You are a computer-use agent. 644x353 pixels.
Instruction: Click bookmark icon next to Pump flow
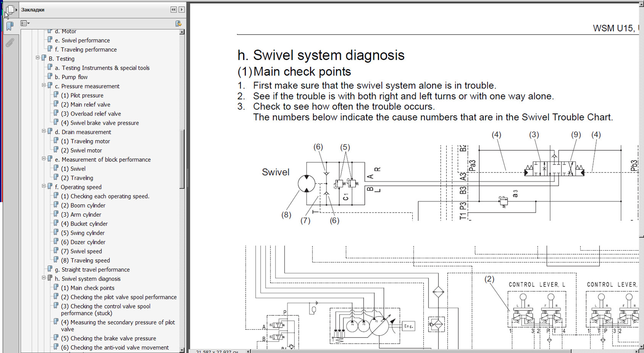point(50,77)
